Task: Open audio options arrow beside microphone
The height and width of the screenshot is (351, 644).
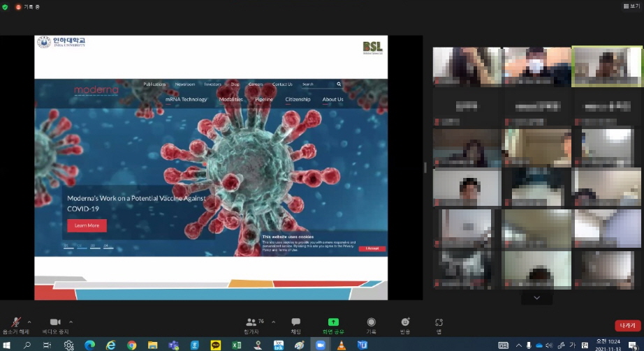Action: tap(29, 322)
